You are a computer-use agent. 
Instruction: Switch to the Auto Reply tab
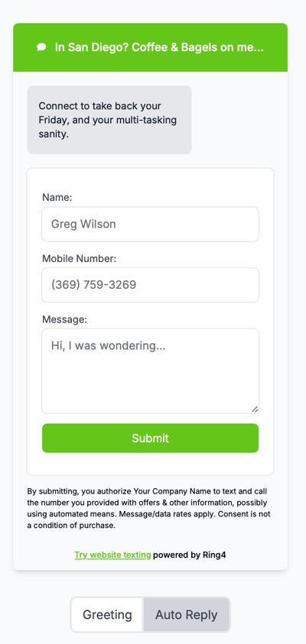[187, 615]
